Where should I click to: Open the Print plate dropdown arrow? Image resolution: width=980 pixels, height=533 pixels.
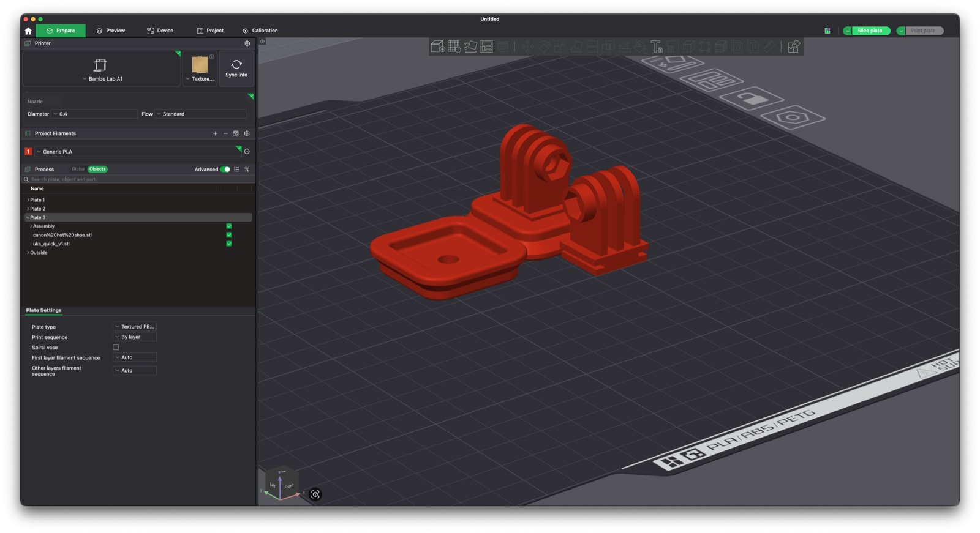901,31
